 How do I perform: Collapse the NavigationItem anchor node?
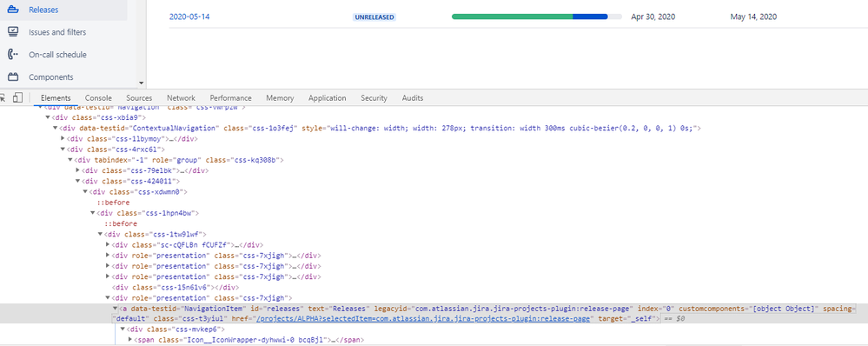(x=116, y=309)
